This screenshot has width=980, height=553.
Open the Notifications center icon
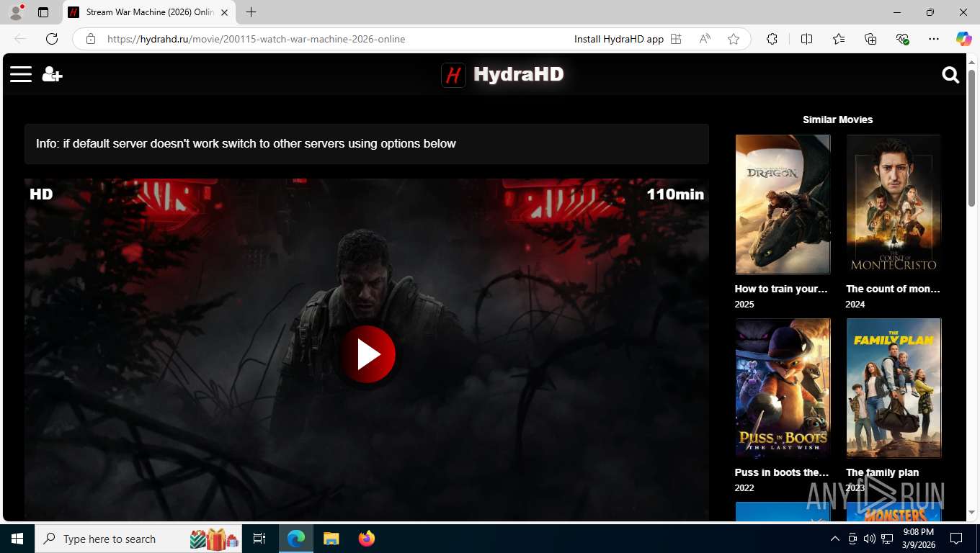coord(956,539)
